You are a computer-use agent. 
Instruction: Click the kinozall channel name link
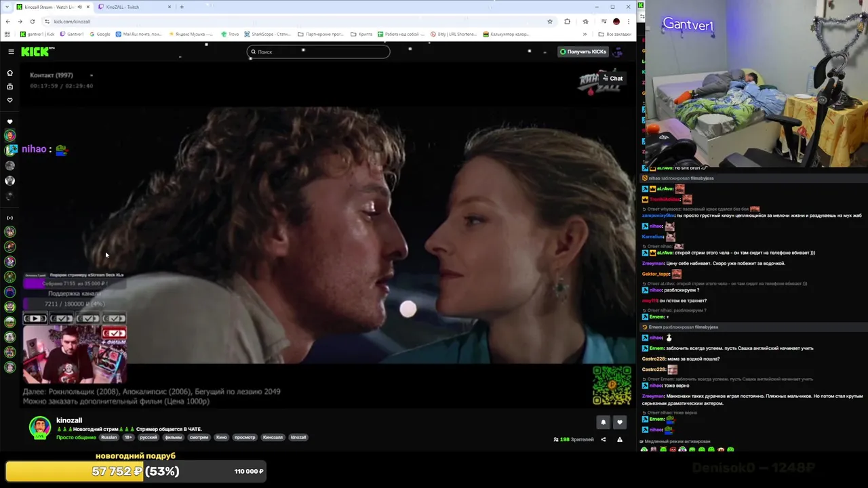point(69,420)
